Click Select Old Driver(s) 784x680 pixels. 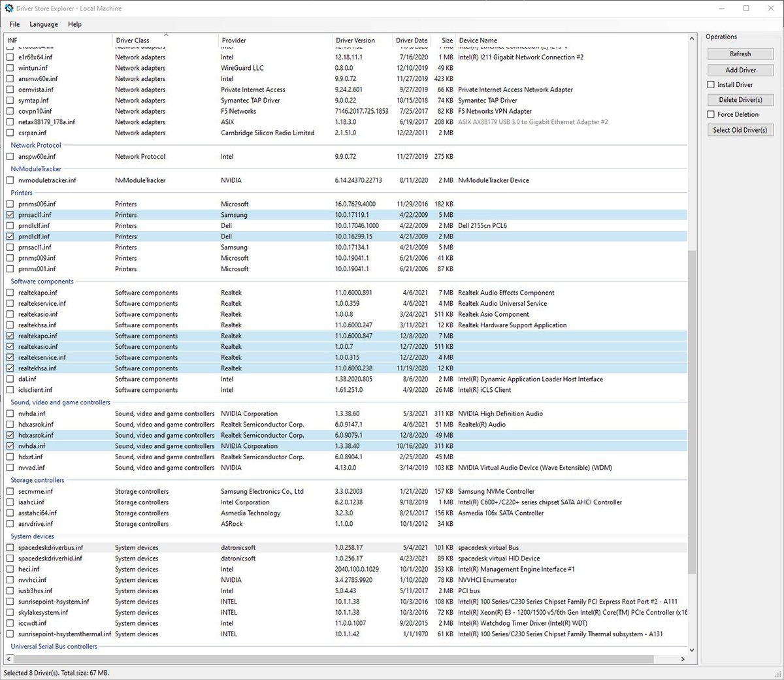click(740, 129)
